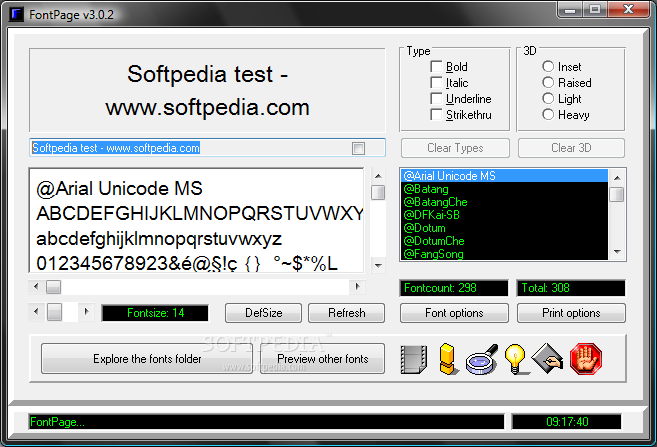
Task: Click the abcdefghijklmnopqrstuvwxyz lowercase sample line
Action: coord(159,239)
